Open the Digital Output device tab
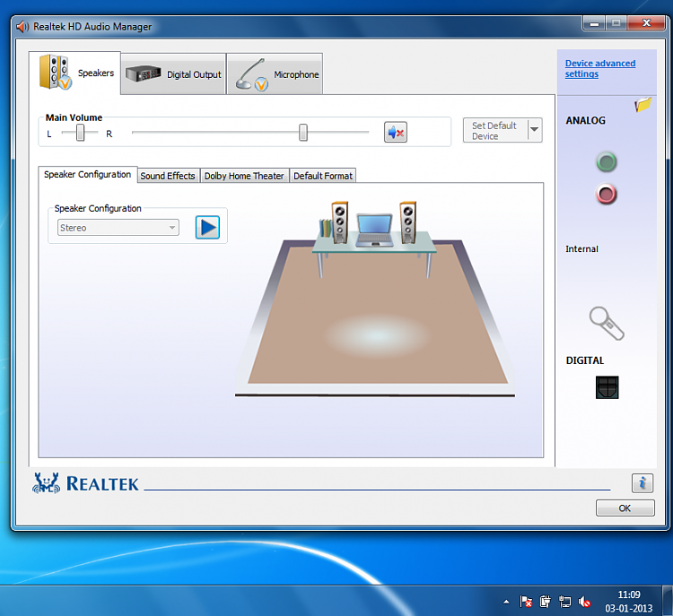The width and height of the screenshot is (673, 616). click(173, 74)
